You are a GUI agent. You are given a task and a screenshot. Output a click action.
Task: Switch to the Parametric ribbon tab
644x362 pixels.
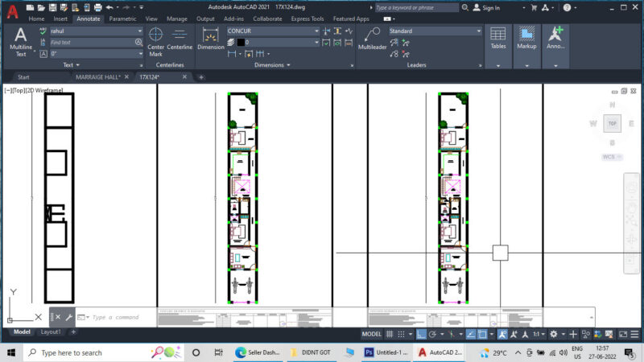pos(122,19)
